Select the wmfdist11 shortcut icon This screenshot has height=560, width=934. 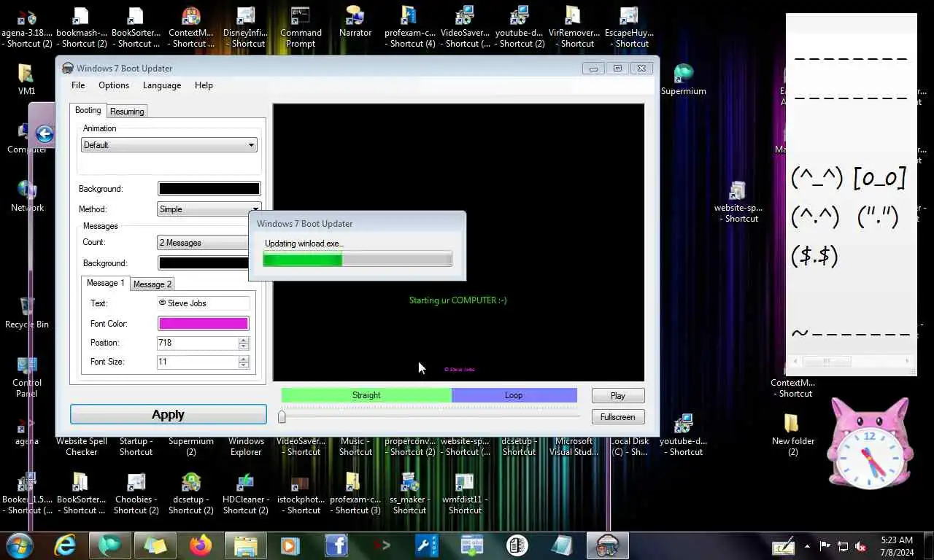pos(465,493)
